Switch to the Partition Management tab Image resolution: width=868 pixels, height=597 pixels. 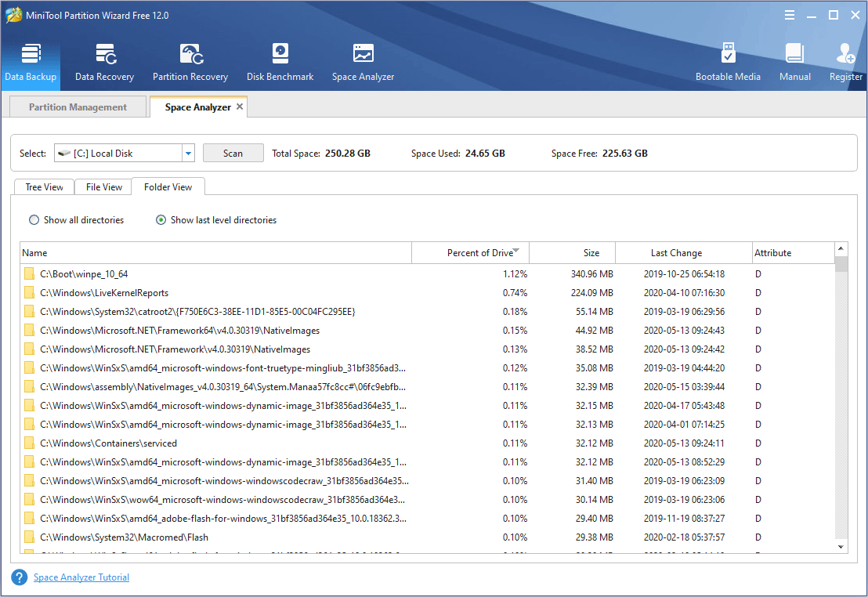click(x=78, y=107)
